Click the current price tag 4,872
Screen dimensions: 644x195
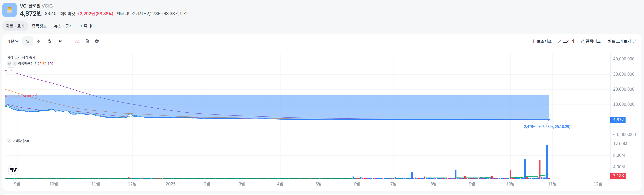[618, 120]
